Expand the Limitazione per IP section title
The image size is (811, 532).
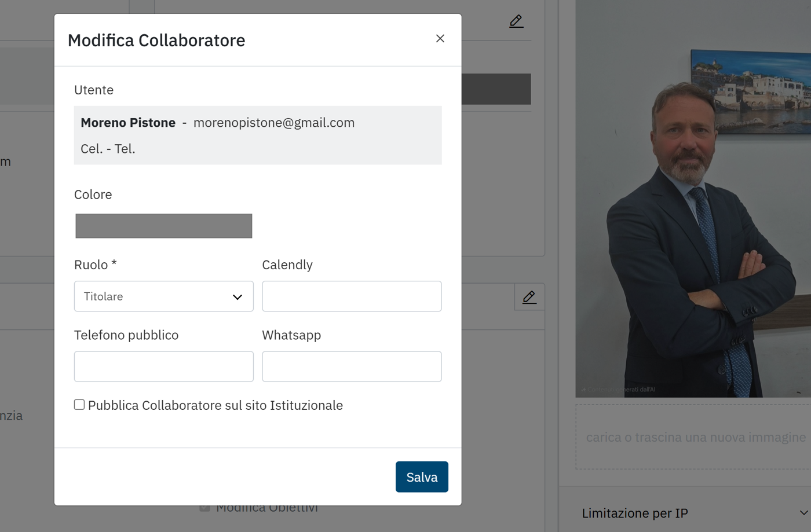[635, 513]
